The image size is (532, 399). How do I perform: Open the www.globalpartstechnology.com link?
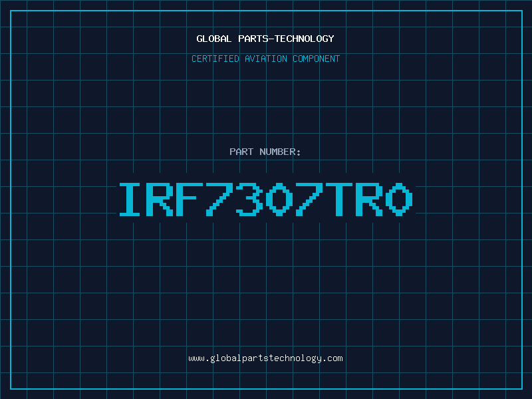pyautogui.click(x=265, y=358)
